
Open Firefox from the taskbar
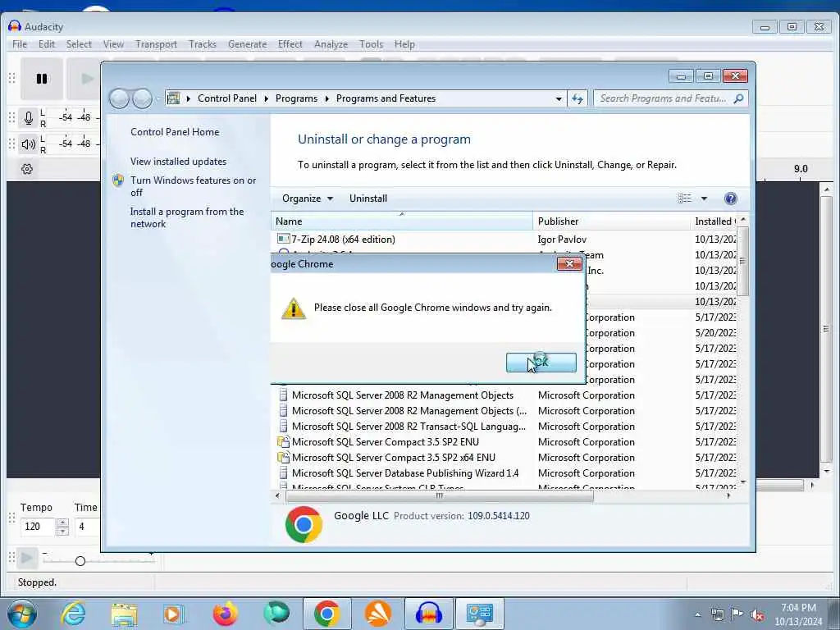pos(225,614)
